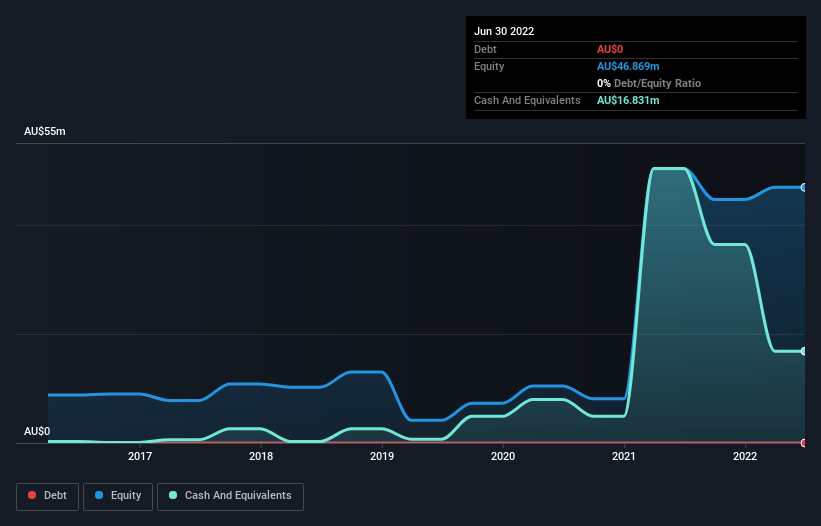Click Cash value AU$16.831m in tooltip

click(x=628, y=100)
